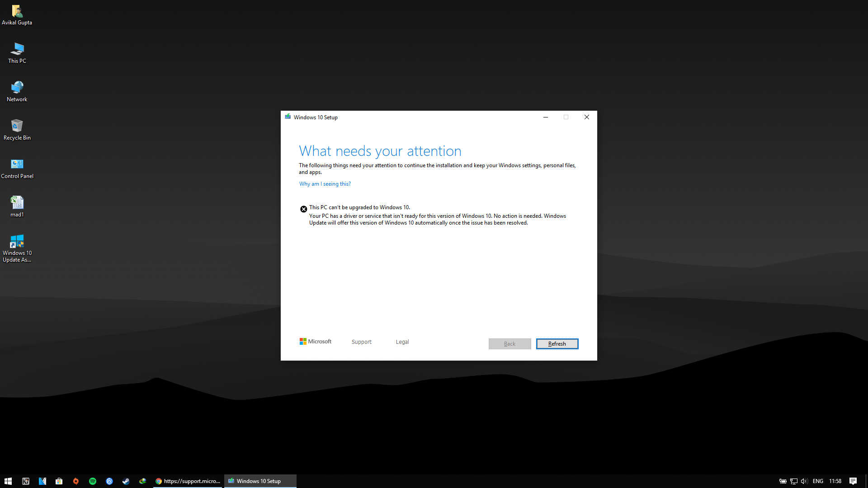Close the Windows 10 Setup window

coord(586,117)
